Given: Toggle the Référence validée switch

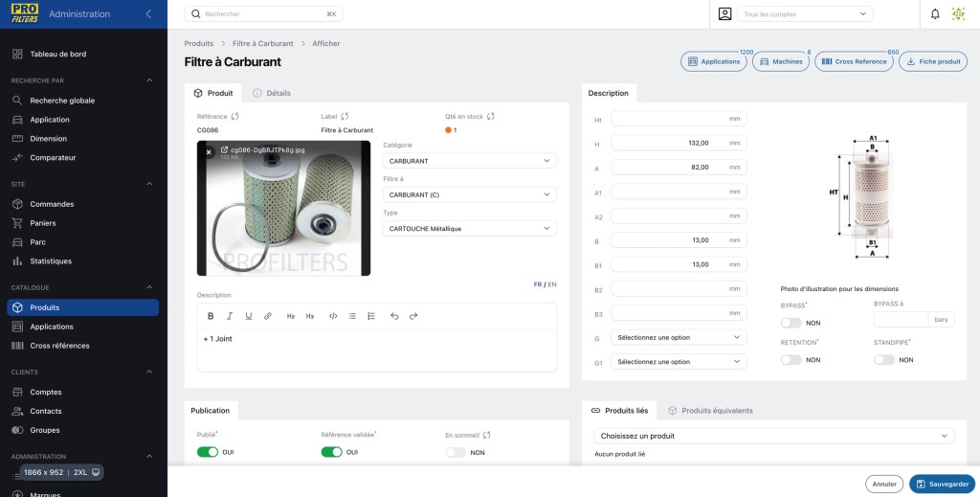Looking at the screenshot, I should pyautogui.click(x=332, y=452).
